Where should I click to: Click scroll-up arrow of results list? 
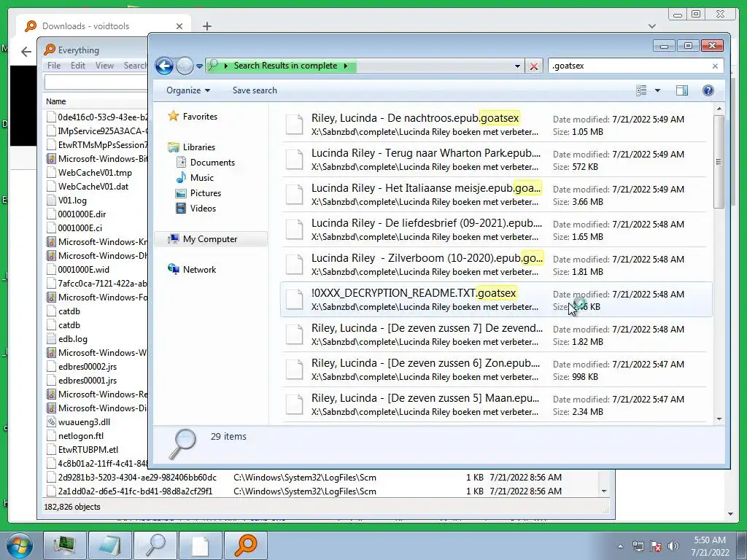click(x=719, y=109)
